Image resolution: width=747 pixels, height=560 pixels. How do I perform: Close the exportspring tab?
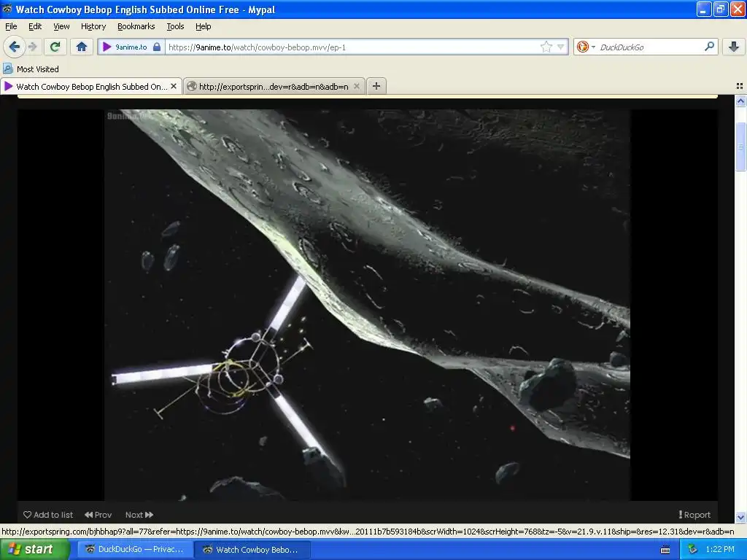coord(356,86)
